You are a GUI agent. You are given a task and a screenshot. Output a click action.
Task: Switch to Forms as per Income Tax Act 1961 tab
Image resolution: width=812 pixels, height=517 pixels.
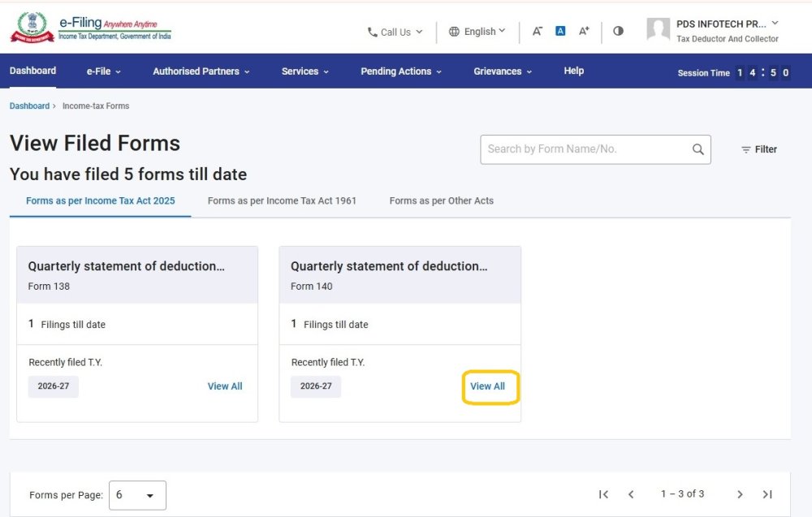pyautogui.click(x=282, y=200)
